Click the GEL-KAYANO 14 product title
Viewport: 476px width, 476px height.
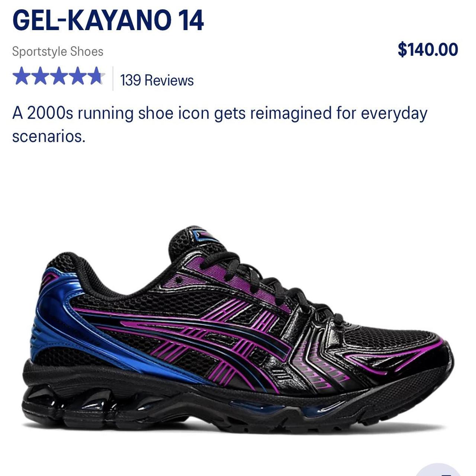tap(108, 20)
